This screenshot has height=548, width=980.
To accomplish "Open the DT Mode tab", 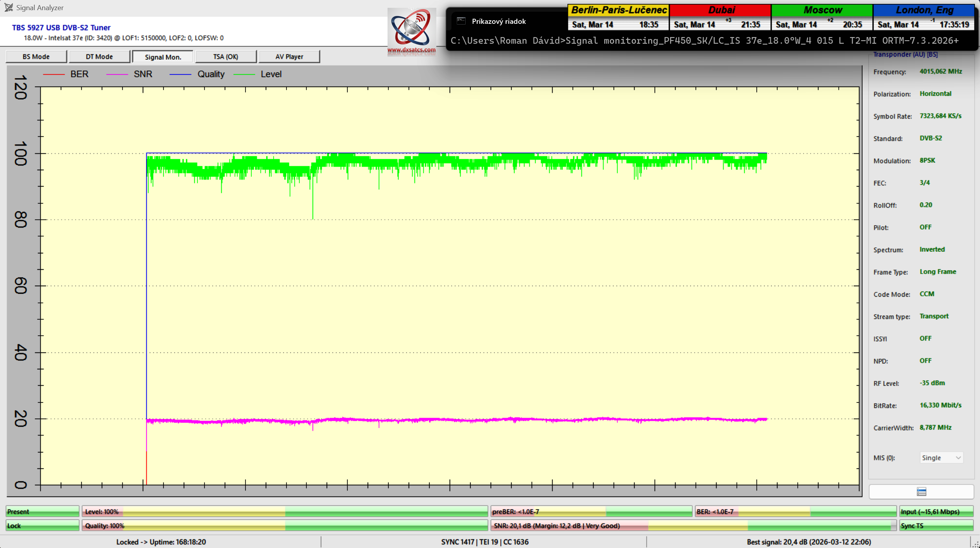I will (99, 57).
